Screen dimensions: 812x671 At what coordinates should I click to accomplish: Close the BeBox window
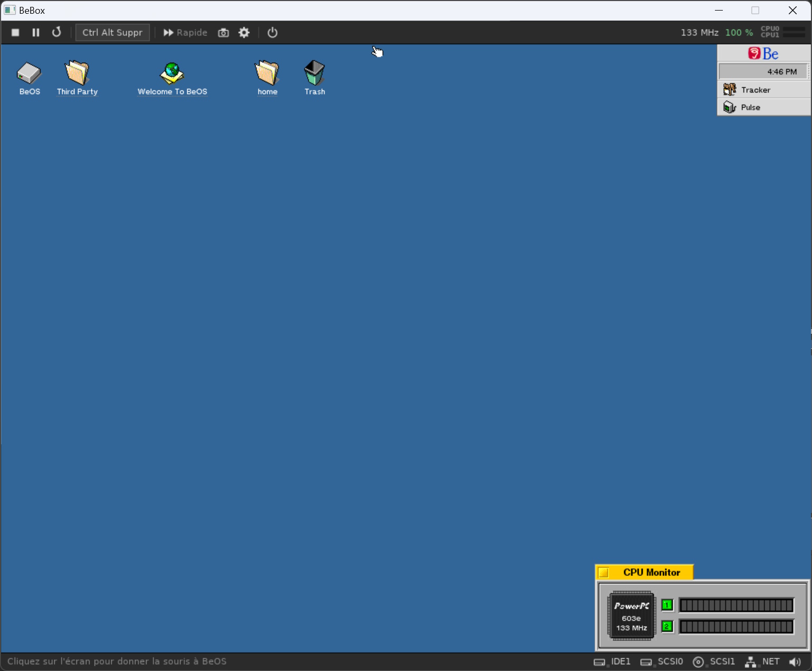click(x=792, y=11)
